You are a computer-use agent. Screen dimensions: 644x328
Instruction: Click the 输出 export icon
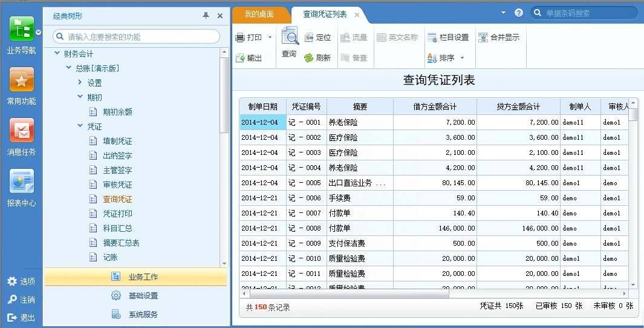pos(240,58)
